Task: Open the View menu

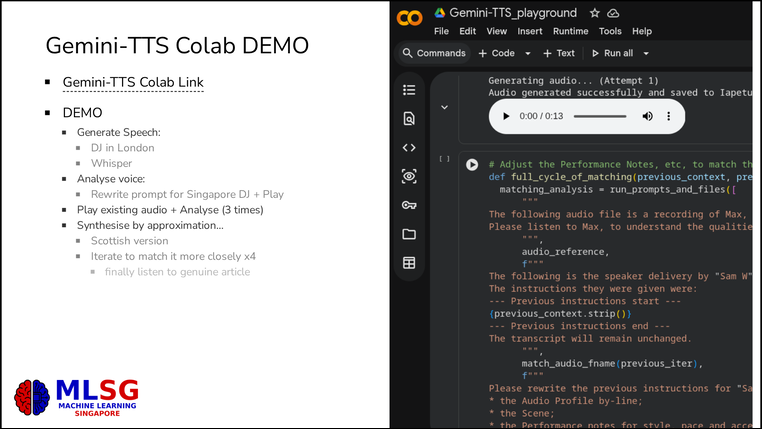Action: pyautogui.click(x=497, y=31)
